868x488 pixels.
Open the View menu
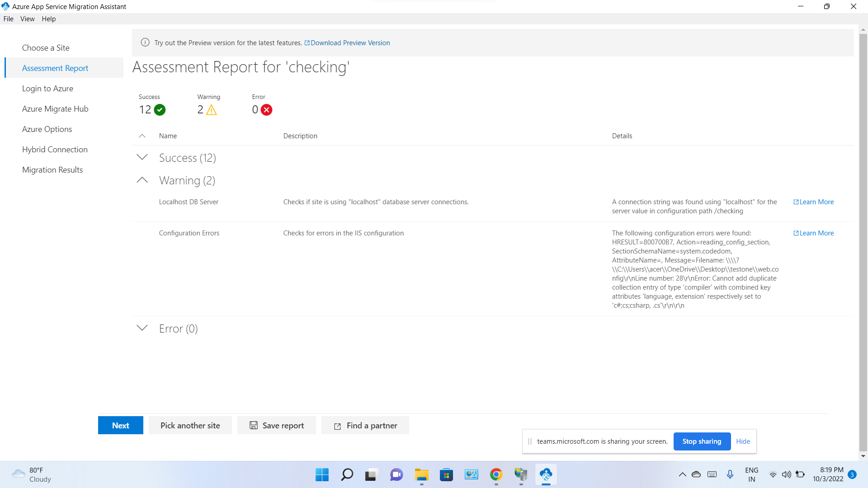pyautogui.click(x=27, y=19)
